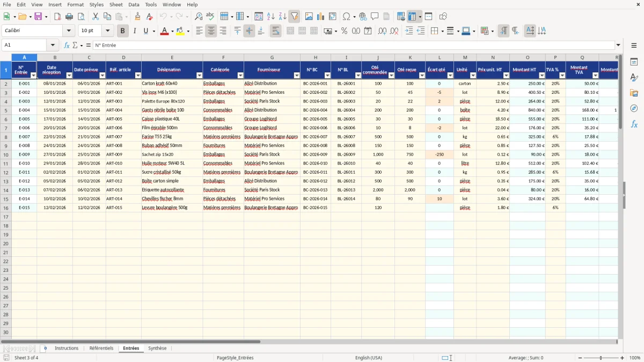Sort ascending
644x362 pixels.
coord(271,17)
